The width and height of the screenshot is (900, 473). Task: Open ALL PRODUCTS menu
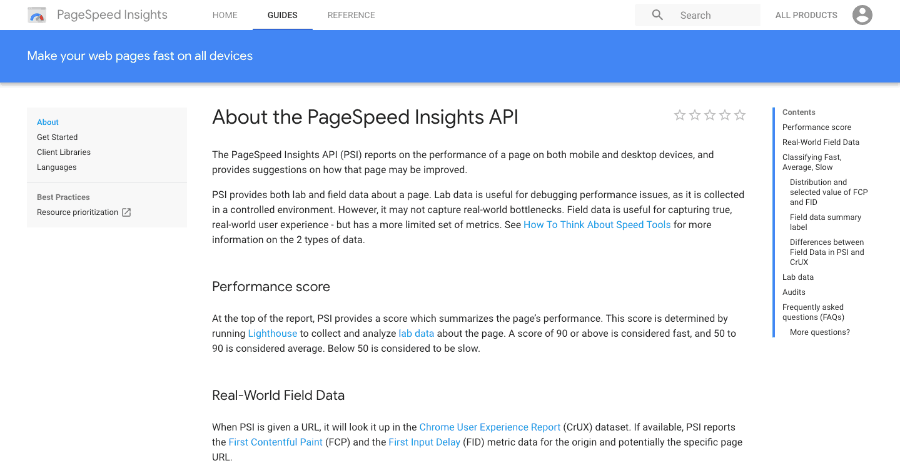(806, 15)
